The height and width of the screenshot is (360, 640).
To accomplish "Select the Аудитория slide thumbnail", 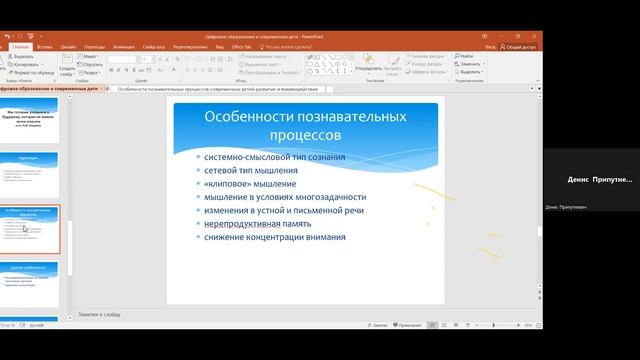I will [29, 175].
